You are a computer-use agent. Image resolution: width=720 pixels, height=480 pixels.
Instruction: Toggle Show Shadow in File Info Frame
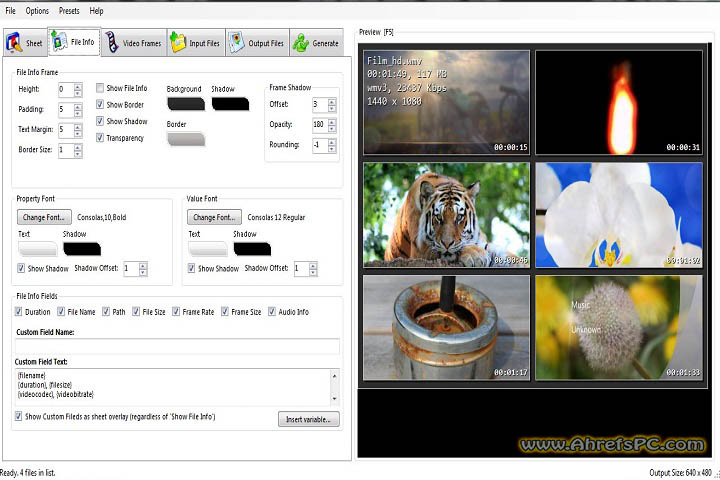(x=100, y=121)
